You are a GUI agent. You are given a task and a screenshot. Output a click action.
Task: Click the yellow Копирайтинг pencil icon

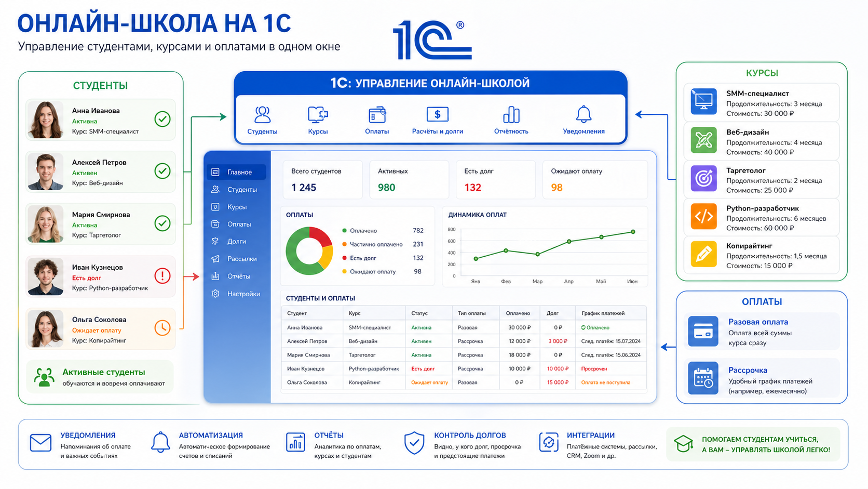(703, 254)
